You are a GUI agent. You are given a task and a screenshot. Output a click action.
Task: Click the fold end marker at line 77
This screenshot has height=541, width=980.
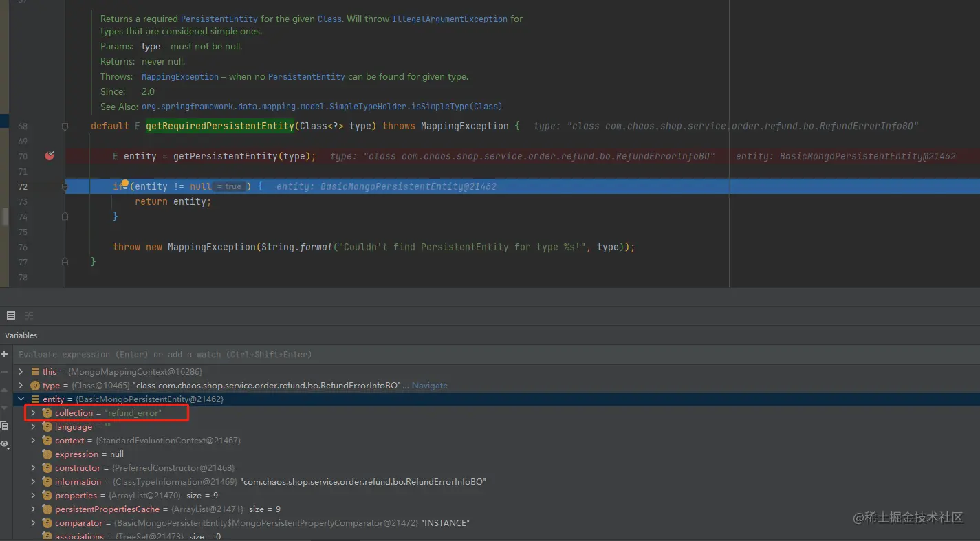click(65, 262)
